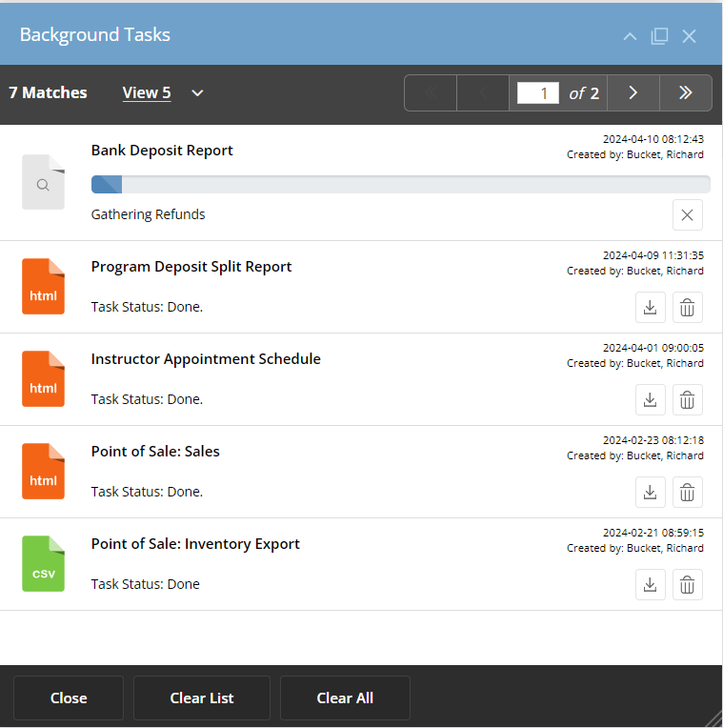Go to the next page of tasks
This screenshot has height=728, width=723.
click(633, 93)
